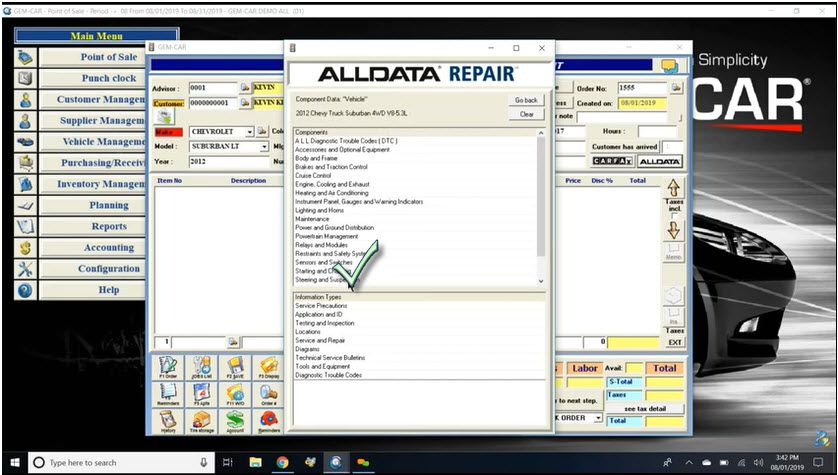Expand the Make dropdown showing CHEVROLET
Viewport: 838px width, 475px height.
pyautogui.click(x=249, y=131)
